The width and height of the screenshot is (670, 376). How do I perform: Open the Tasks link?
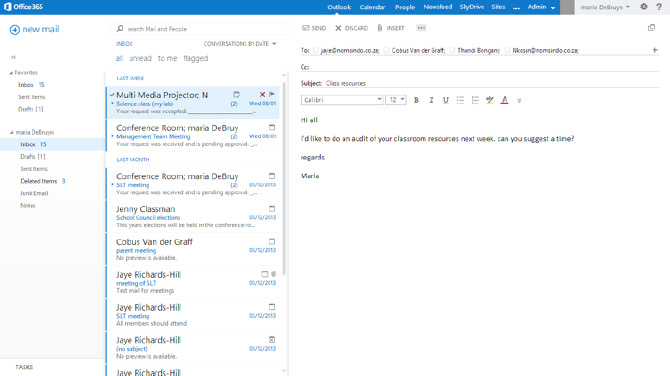point(24,367)
